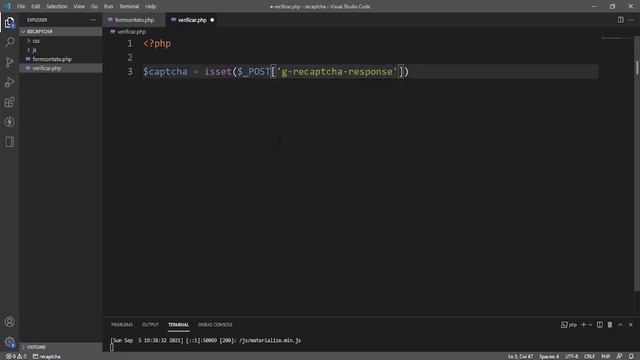Create a new terminal with plus icon
Viewport: 640px width, 360px height.
pyautogui.click(x=584, y=325)
